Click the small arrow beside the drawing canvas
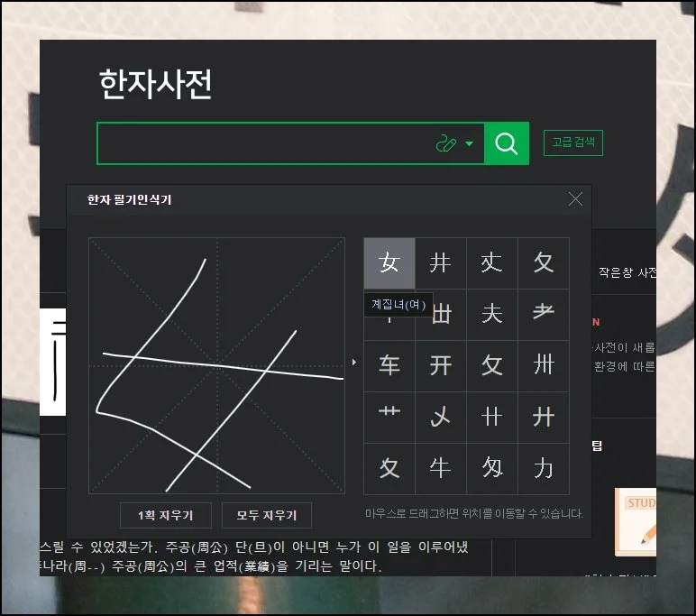The height and width of the screenshot is (616, 696). [354, 363]
